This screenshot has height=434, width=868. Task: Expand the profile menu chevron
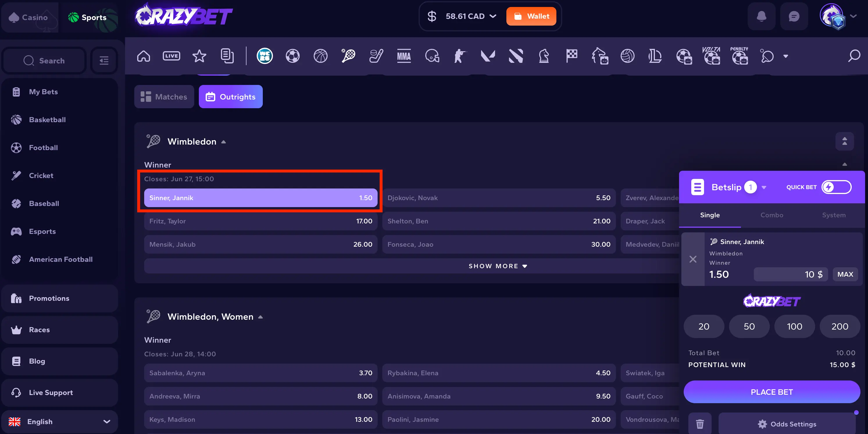click(853, 16)
